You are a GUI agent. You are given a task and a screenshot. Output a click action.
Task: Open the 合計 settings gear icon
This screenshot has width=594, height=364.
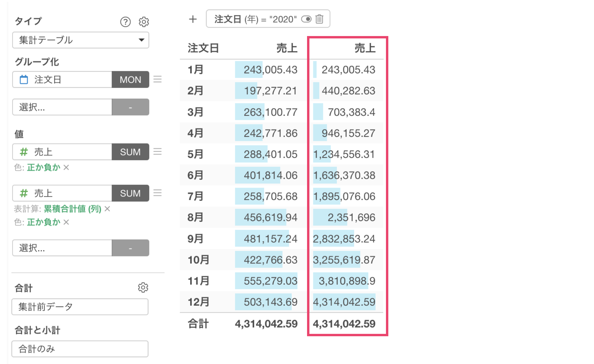[x=143, y=287]
